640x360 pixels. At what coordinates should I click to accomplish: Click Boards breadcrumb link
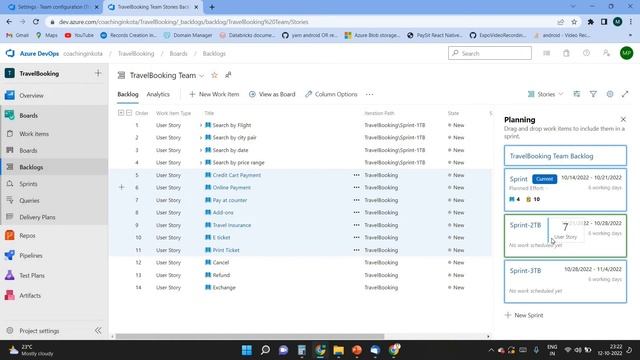point(178,53)
